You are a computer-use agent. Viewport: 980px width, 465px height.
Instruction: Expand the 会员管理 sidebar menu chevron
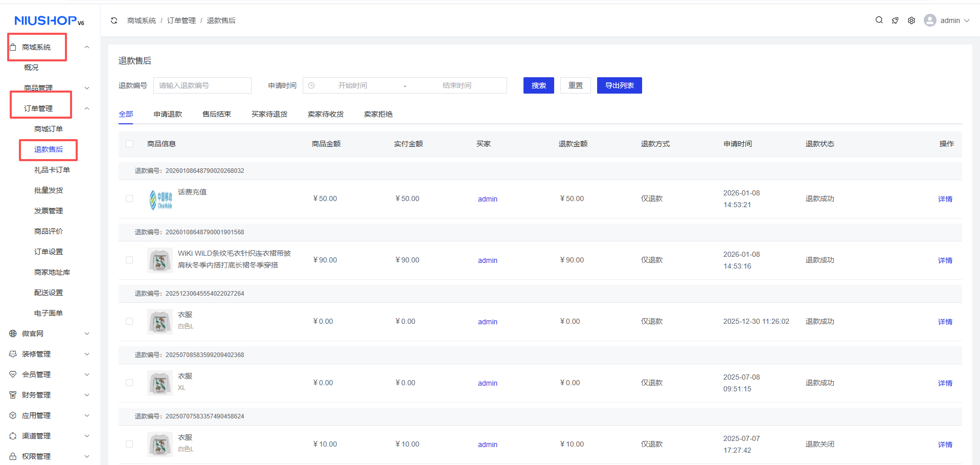[x=87, y=374]
